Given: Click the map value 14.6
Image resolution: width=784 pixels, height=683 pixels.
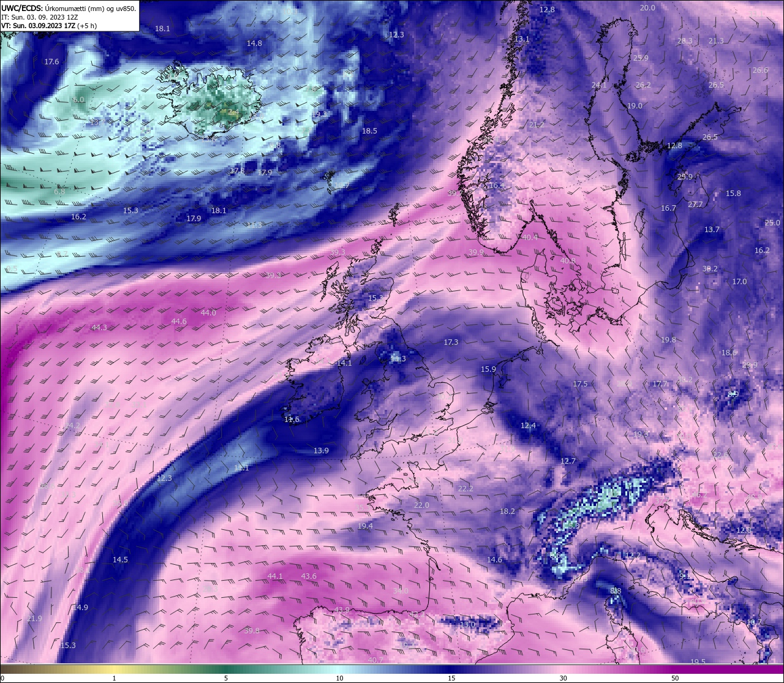Looking at the screenshot, I should coord(494,560).
